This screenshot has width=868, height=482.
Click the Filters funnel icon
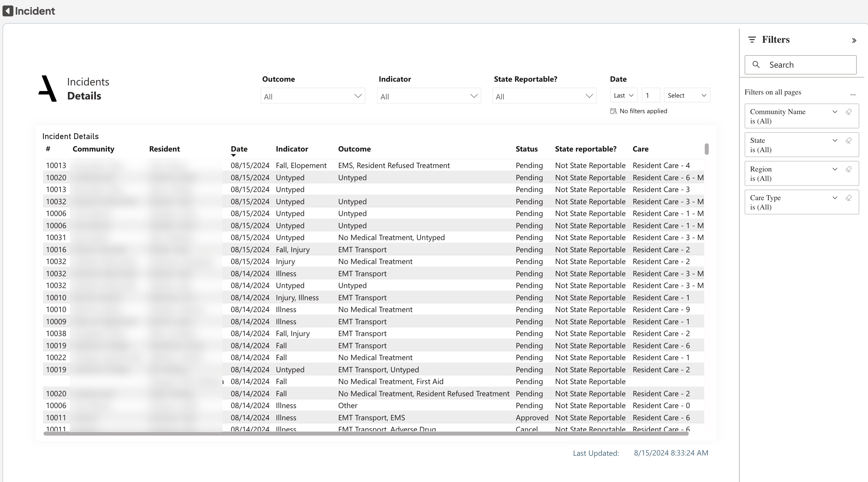[x=752, y=40]
